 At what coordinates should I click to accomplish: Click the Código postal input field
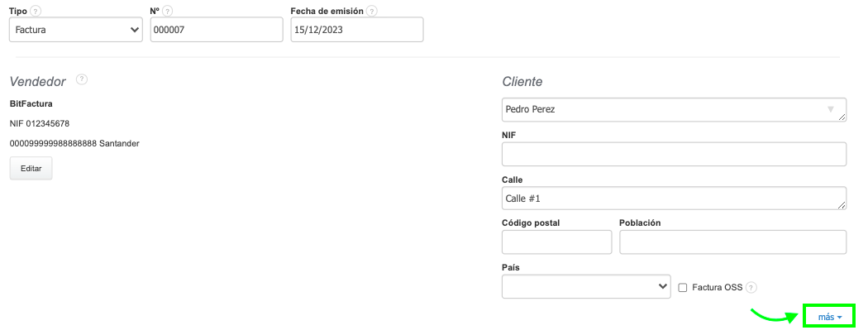[x=556, y=242]
